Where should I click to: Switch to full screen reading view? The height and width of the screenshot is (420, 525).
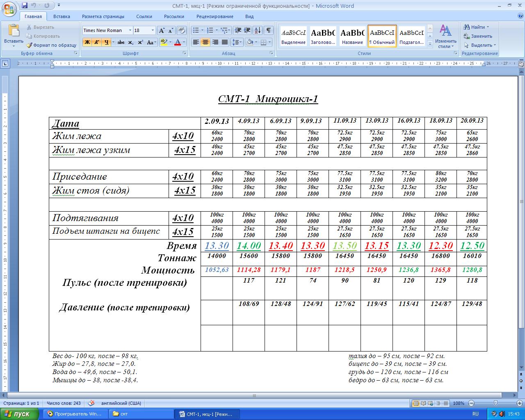pos(423,403)
